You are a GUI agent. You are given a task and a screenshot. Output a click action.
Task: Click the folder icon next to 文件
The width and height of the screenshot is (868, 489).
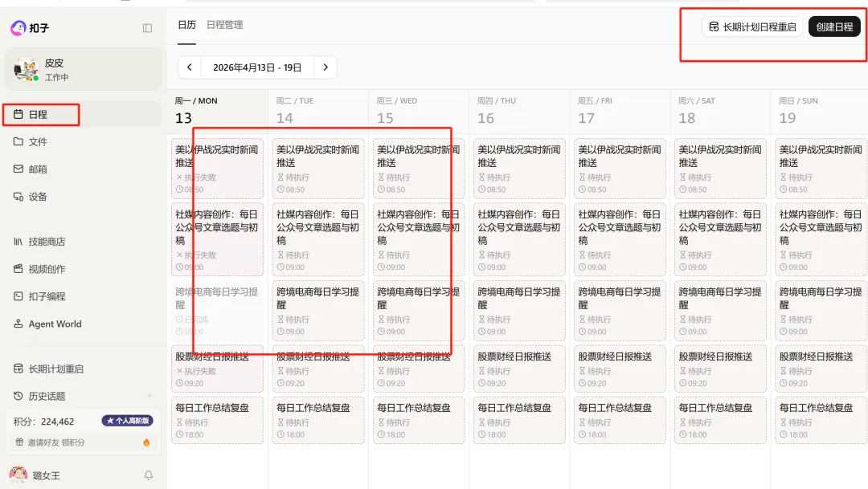tap(18, 141)
